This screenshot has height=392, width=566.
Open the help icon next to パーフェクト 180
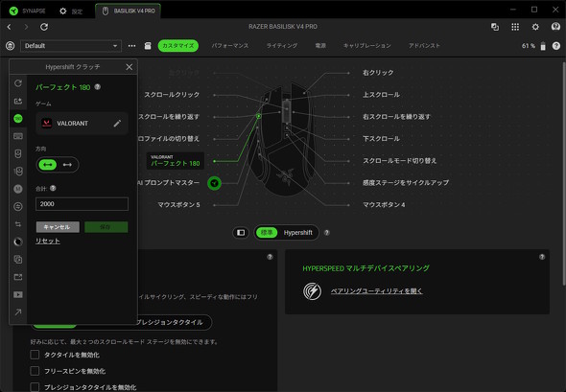click(x=98, y=87)
